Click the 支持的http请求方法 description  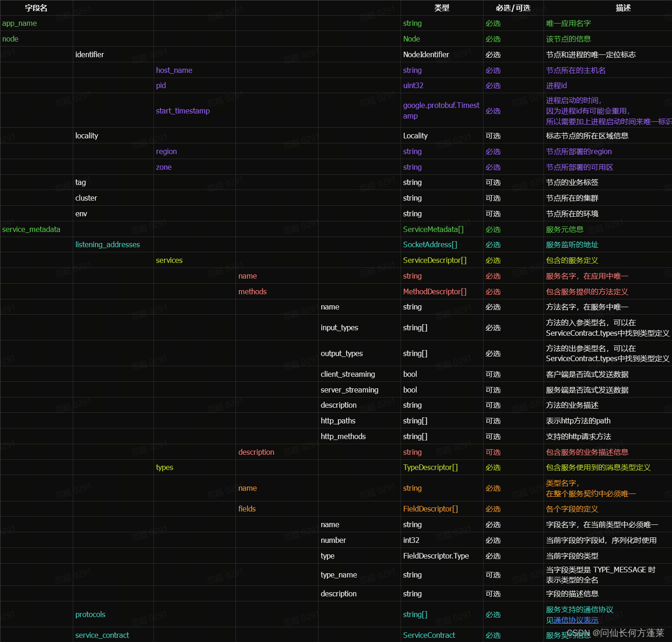[x=578, y=436]
